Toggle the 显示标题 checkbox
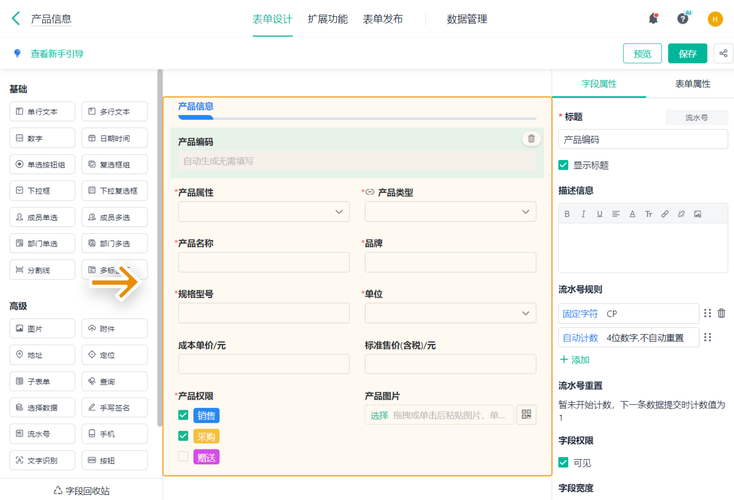Viewport: 734px width, 500px height. pos(563,165)
